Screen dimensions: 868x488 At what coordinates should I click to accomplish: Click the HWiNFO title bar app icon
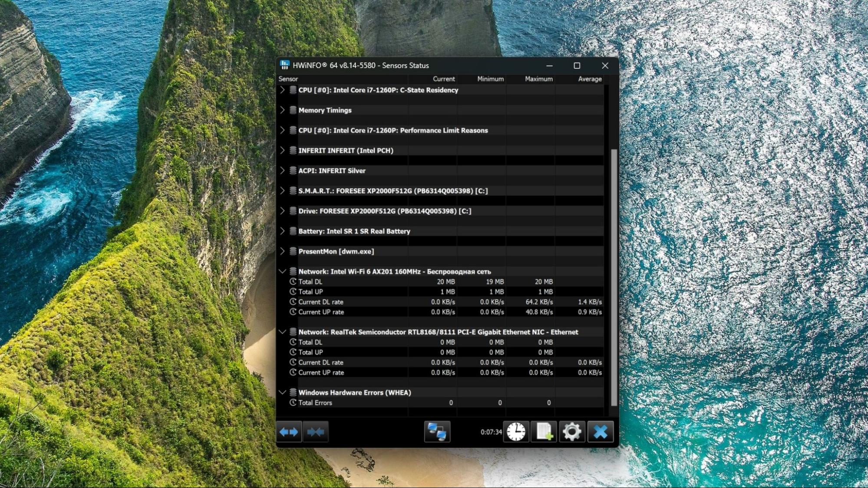285,65
